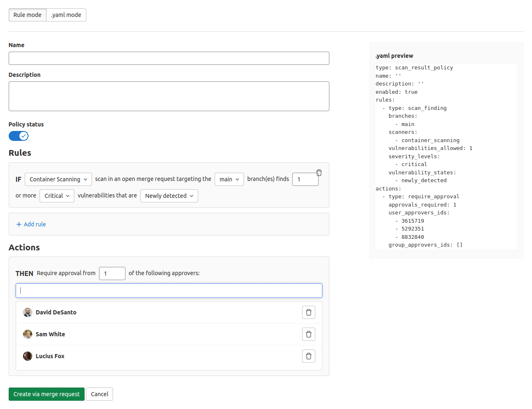Screen dimensions: 532x409
Task: Expand the main branch dropdown
Action: 229,179
